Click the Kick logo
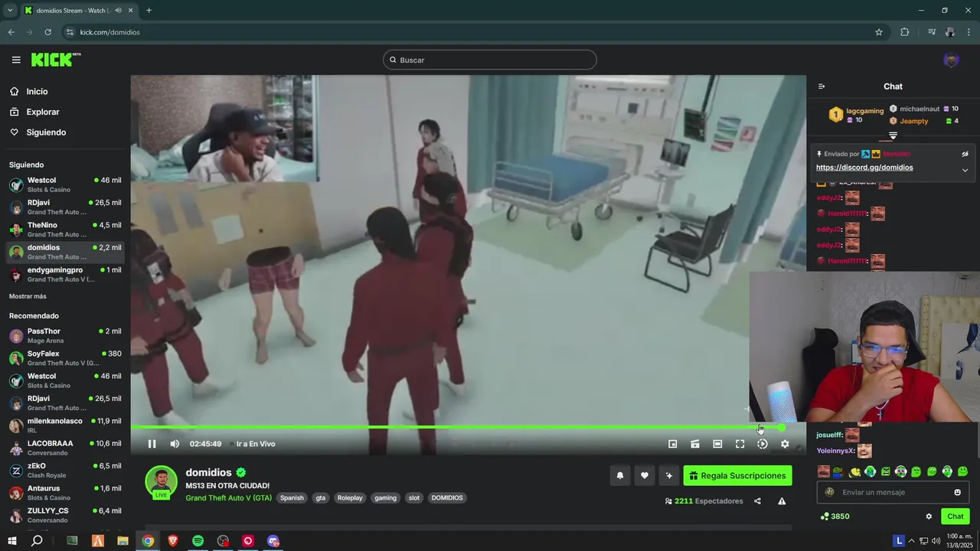Viewport: 980px width, 551px height. (x=56, y=60)
